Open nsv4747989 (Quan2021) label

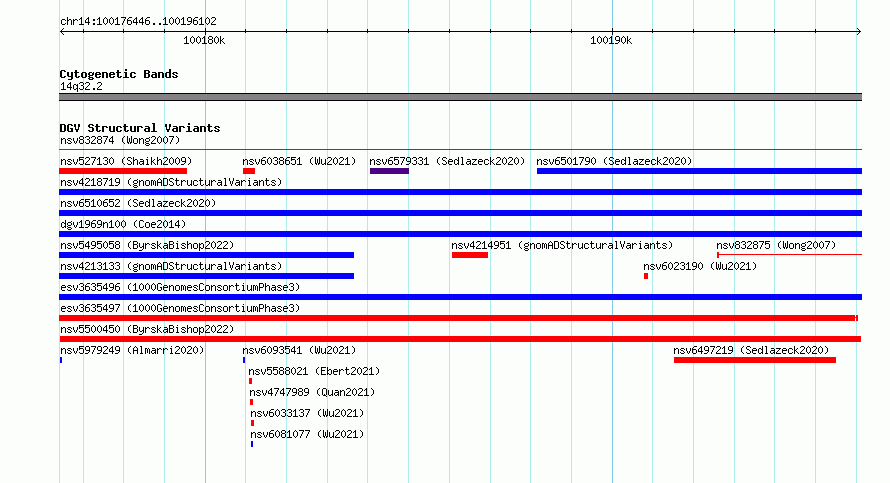point(312,392)
